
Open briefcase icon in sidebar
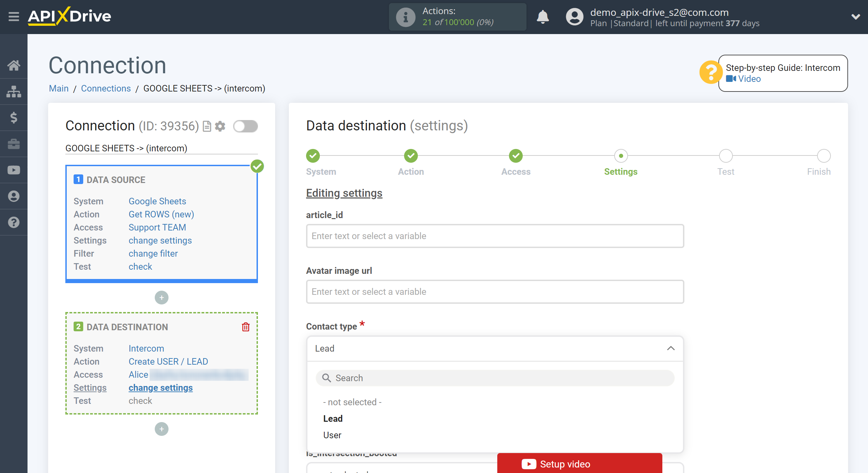(x=14, y=144)
